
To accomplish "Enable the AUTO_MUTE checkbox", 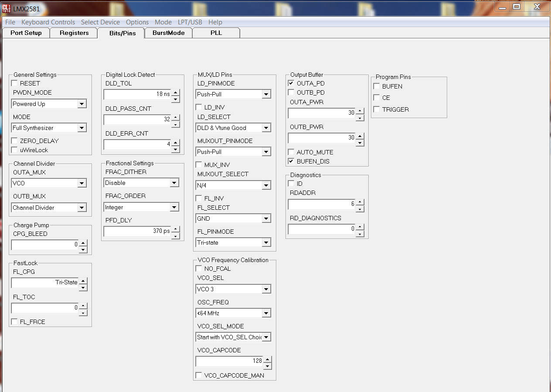I will point(291,152).
